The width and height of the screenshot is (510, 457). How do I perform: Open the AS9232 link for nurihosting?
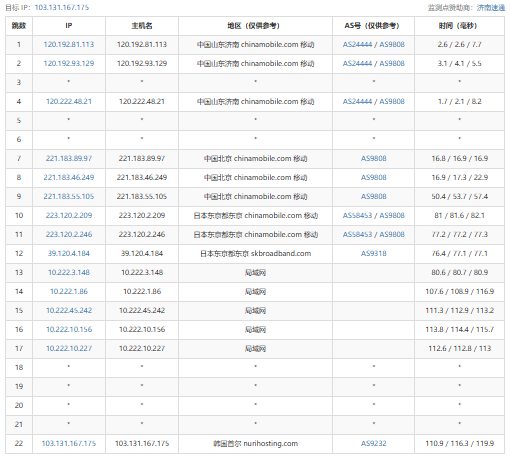[x=374, y=443]
